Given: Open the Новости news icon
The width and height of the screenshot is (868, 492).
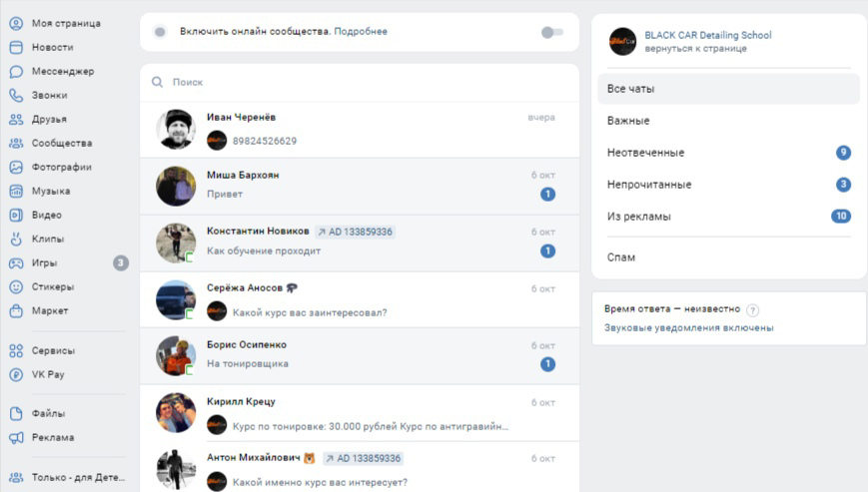Looking at the screenshot, I should tap(16, 47).
